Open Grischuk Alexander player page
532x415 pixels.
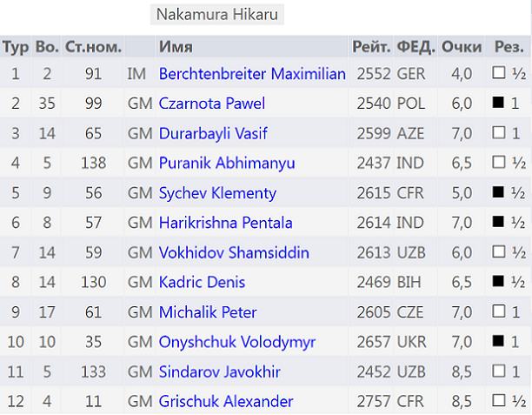point(226,401)
